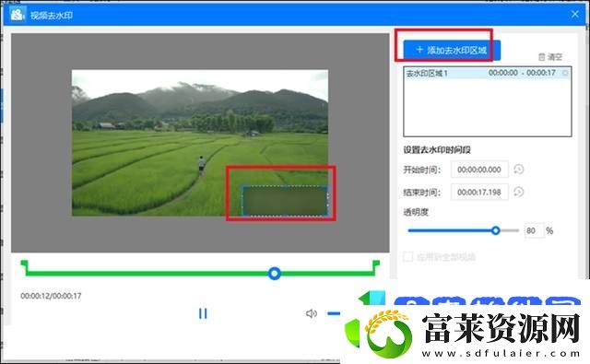Select the blurred watermark region in preview
The width and height of the screenshot is (590, 364).
click(x=285, y=200)
